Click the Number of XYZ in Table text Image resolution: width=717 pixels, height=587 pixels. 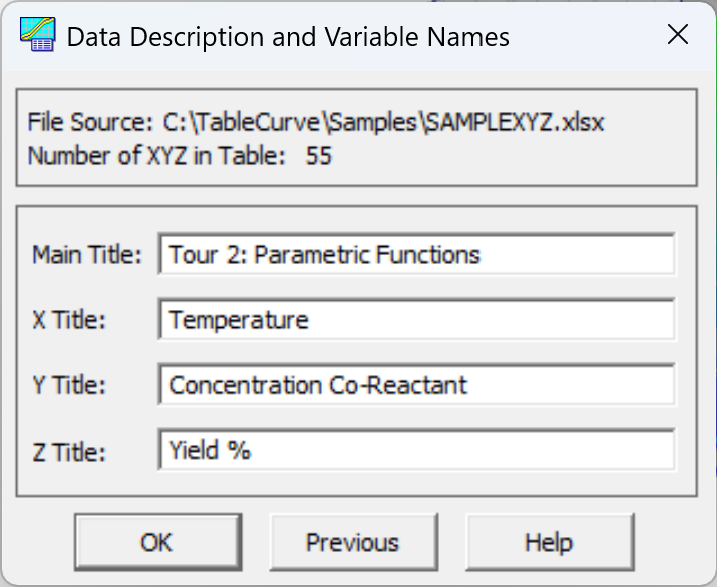179,155
